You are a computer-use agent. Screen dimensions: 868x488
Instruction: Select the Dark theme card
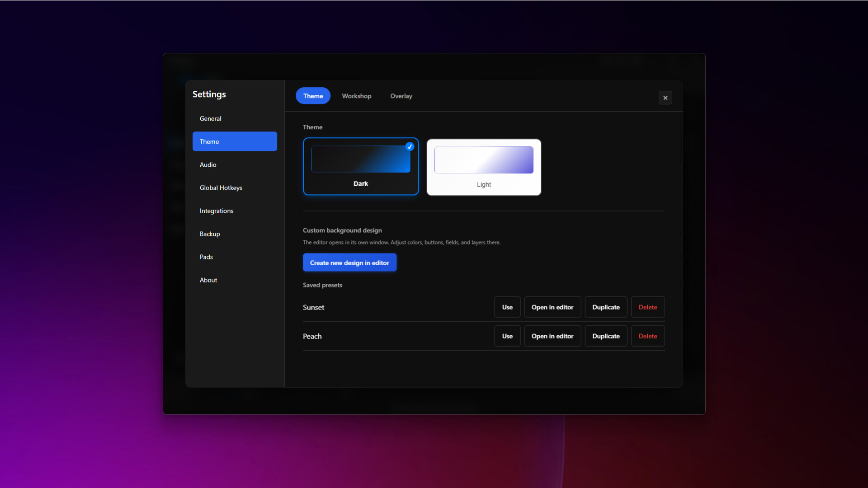tap(361, 166)
